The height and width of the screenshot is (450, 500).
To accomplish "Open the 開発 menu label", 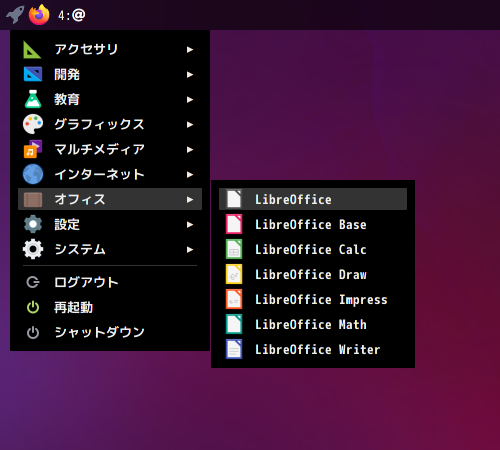I will [67, 74].
